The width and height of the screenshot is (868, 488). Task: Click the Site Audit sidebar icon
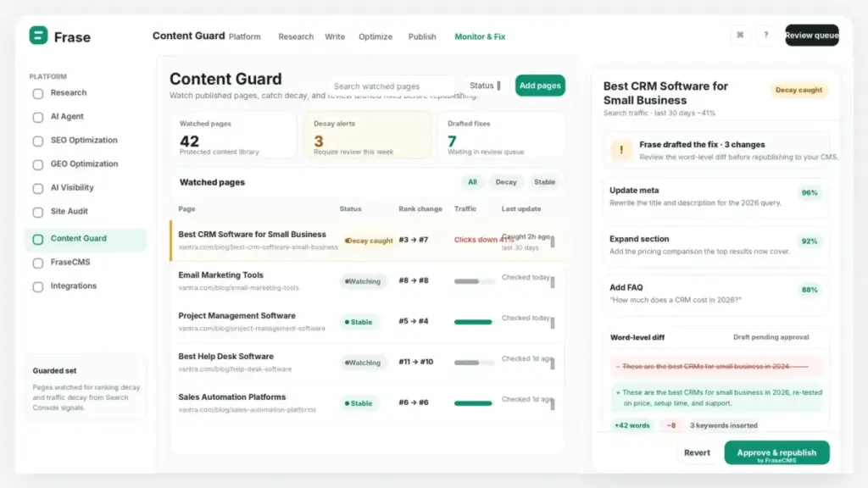37,213
